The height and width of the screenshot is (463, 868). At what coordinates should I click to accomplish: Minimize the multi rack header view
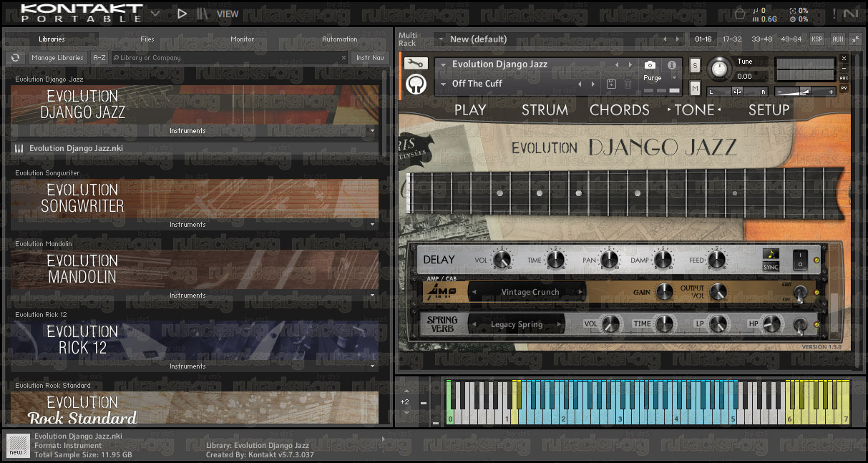coord(855,39)
